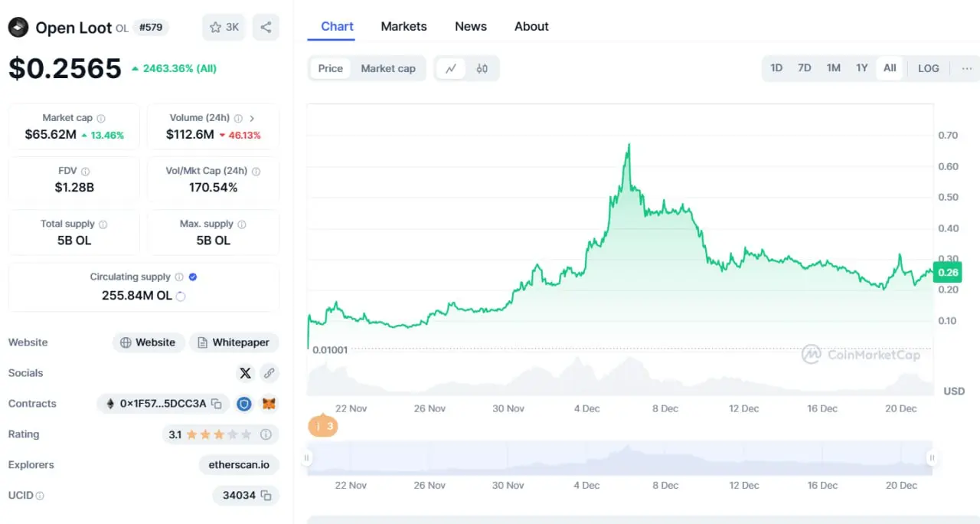Click circulating supply progress ring

tap(181, 296)
